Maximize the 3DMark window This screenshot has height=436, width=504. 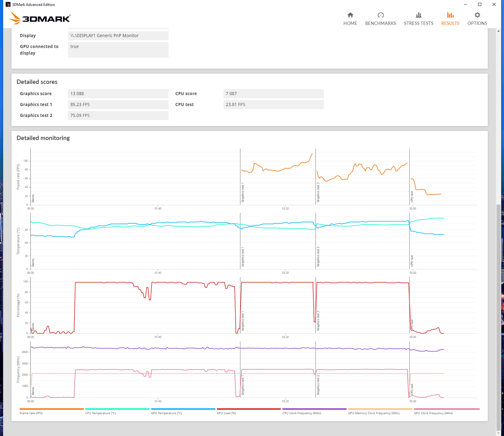pyautogui.click(x=480, y=4)
